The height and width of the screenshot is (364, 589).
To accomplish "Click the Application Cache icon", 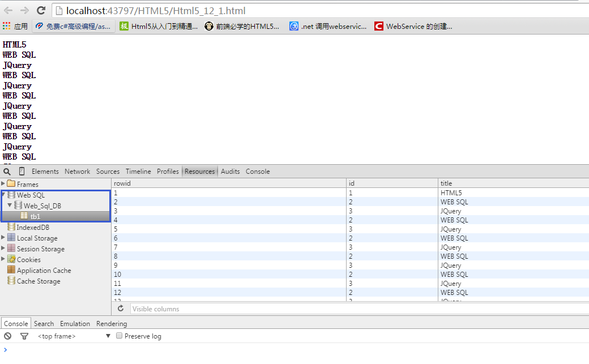I will [x=11, y=269].
